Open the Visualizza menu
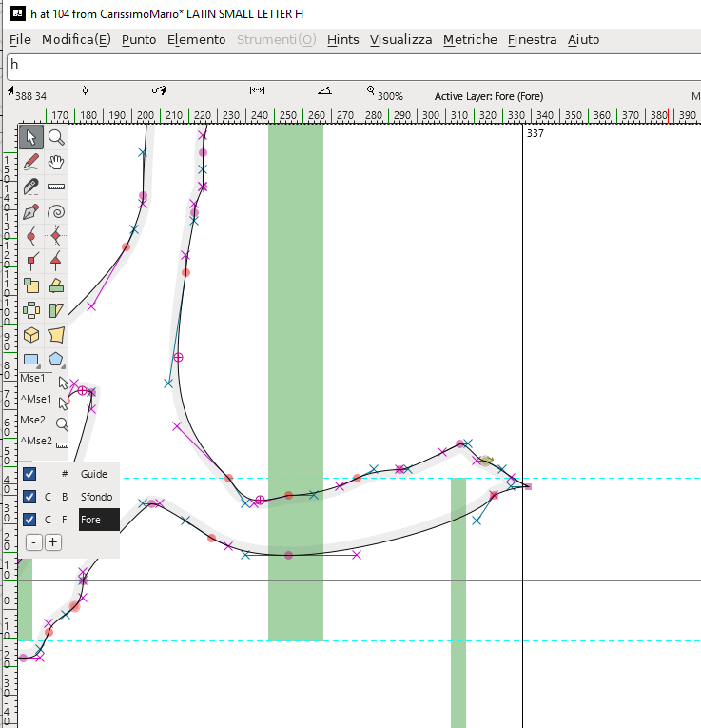This screenshot has width=701, height=728. pos(400,39)
